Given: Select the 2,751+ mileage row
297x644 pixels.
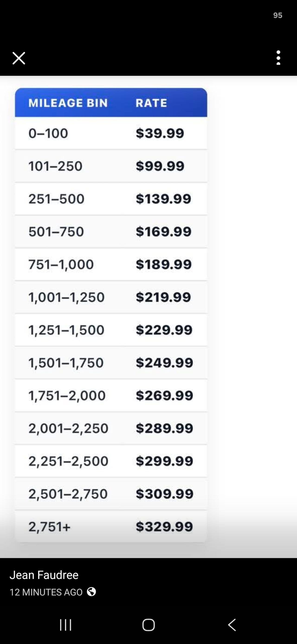Looking at the screenshot, I should [111, 526].
